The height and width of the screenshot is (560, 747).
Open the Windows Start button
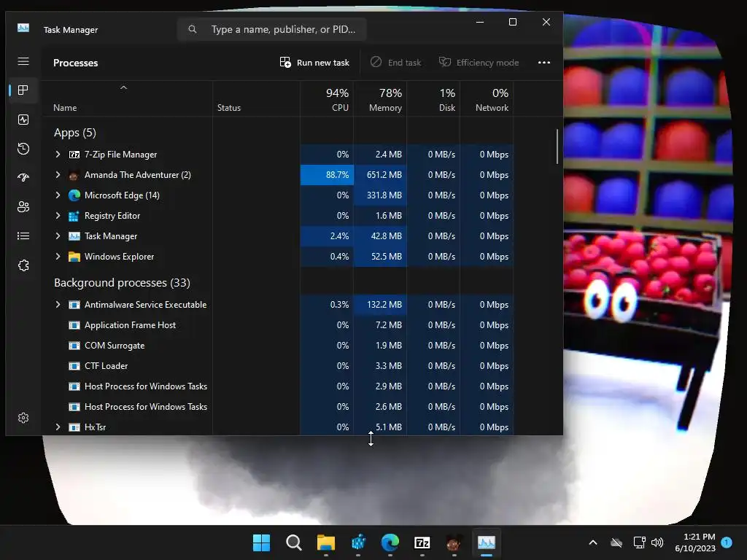coord(261,542)
